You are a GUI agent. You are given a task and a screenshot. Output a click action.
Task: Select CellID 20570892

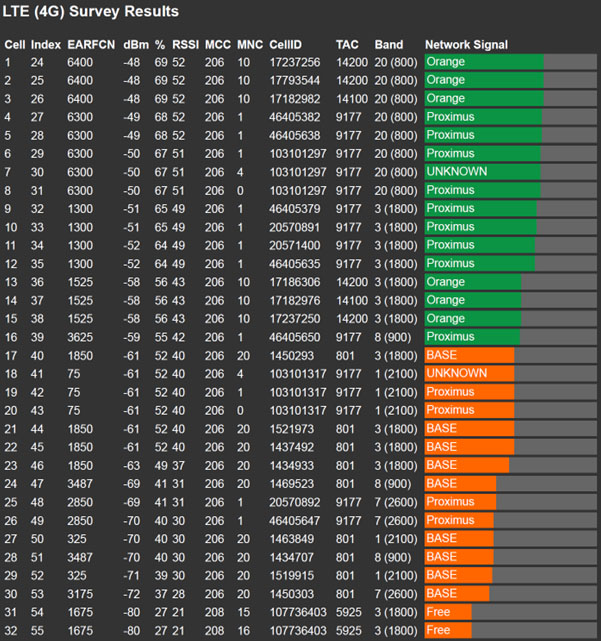(x=295, y=502)
